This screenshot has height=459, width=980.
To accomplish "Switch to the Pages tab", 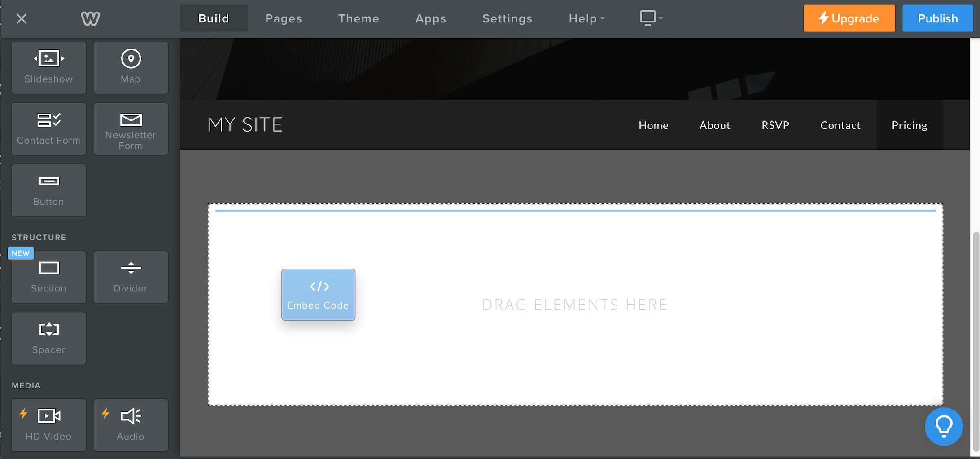I will tap(284, 18).
